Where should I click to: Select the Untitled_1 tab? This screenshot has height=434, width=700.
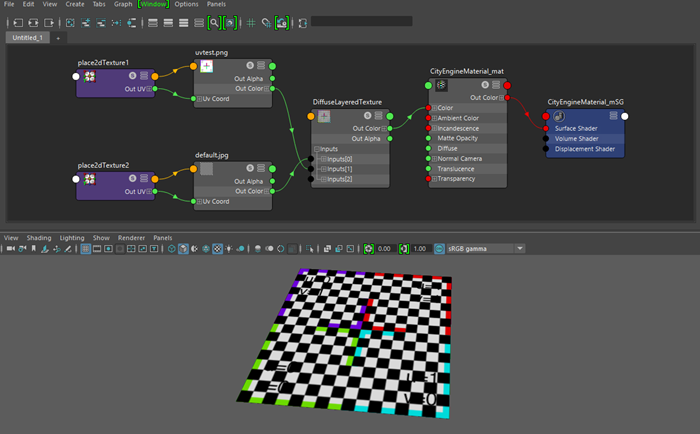(x=27, y=37)
